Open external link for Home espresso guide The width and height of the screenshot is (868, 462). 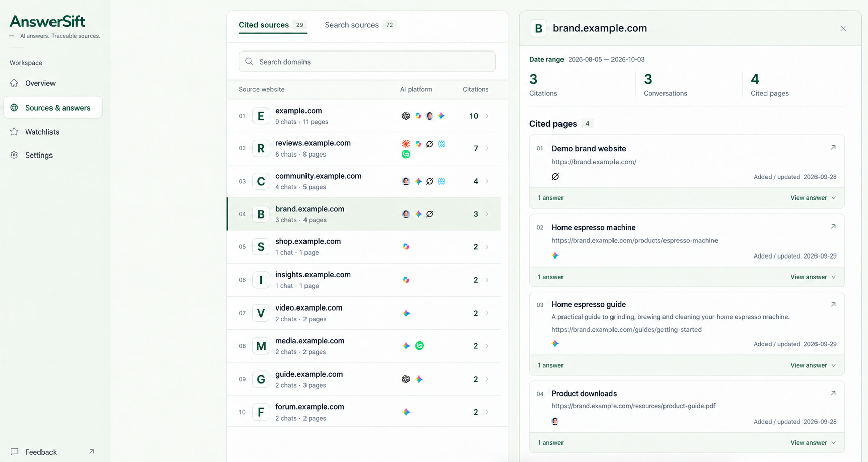tap(833, 305)
